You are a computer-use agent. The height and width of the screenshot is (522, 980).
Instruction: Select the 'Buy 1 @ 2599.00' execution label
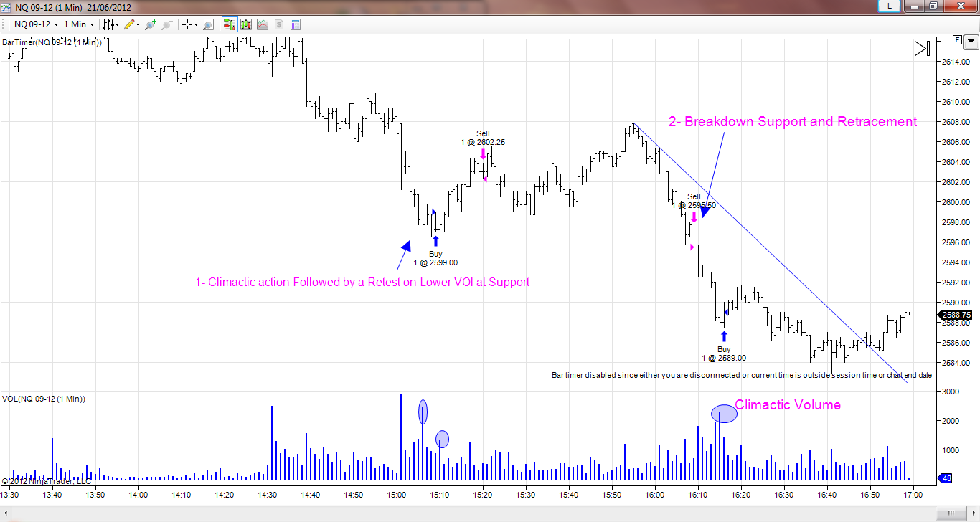pos(435,258)
